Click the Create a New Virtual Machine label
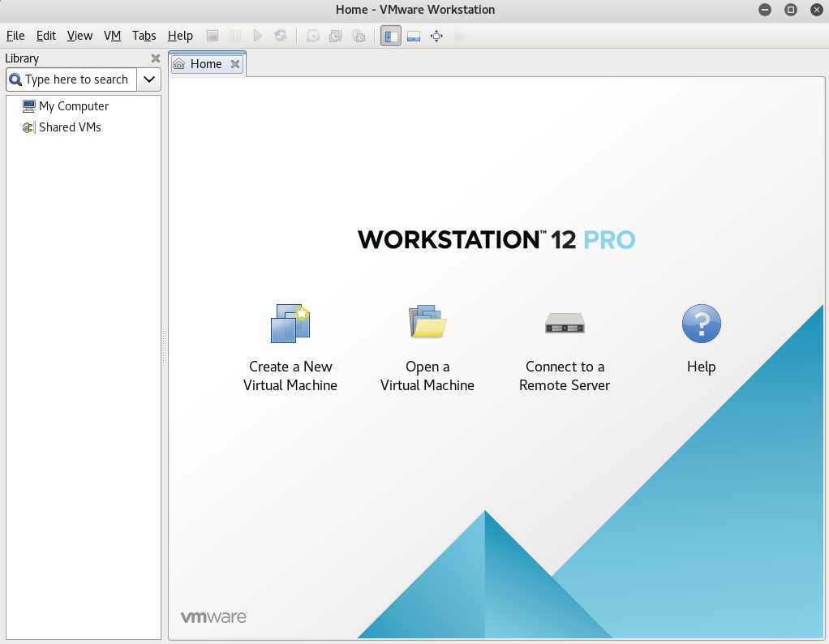 click(x=290, y=376)
